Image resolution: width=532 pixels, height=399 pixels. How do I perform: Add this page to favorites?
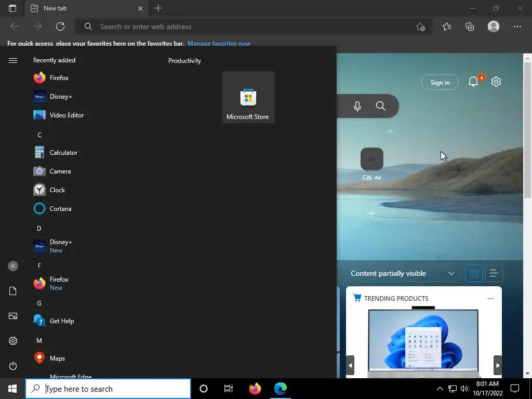(x=420, y=26)
